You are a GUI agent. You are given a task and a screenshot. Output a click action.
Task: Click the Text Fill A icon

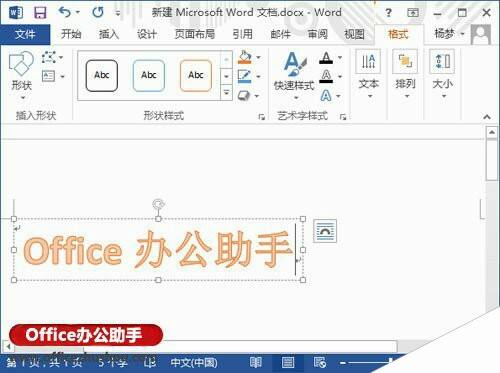click(x=326, y=58)
